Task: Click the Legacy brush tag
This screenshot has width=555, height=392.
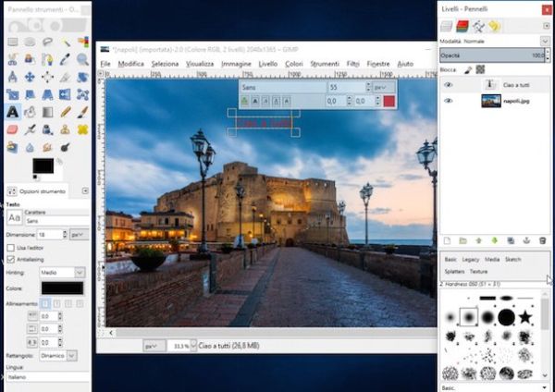Action: 471,260
